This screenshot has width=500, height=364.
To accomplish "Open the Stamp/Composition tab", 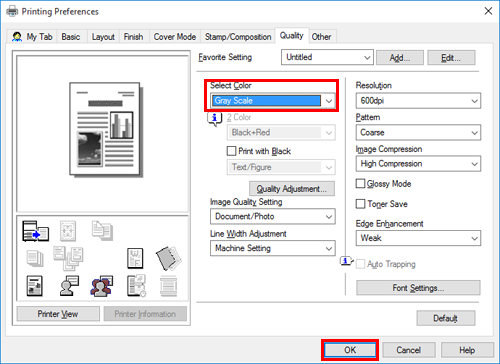I will click(x=238, y=37).
